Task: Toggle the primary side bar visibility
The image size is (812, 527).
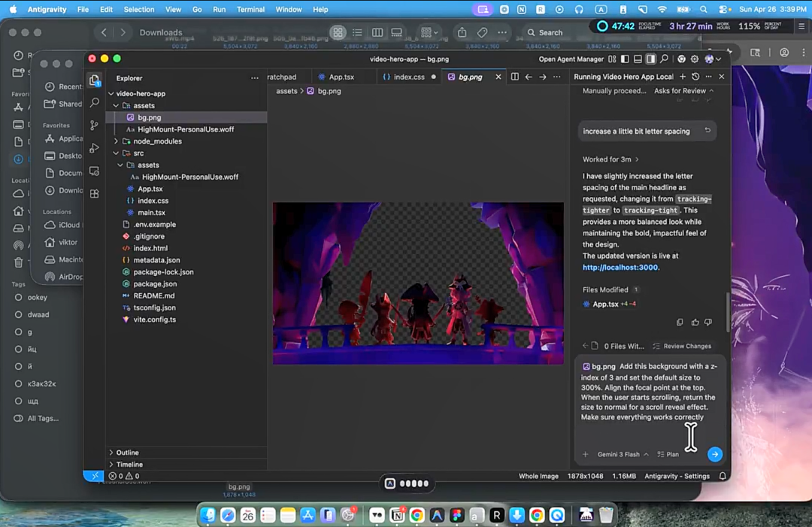Action: point(625,59)
